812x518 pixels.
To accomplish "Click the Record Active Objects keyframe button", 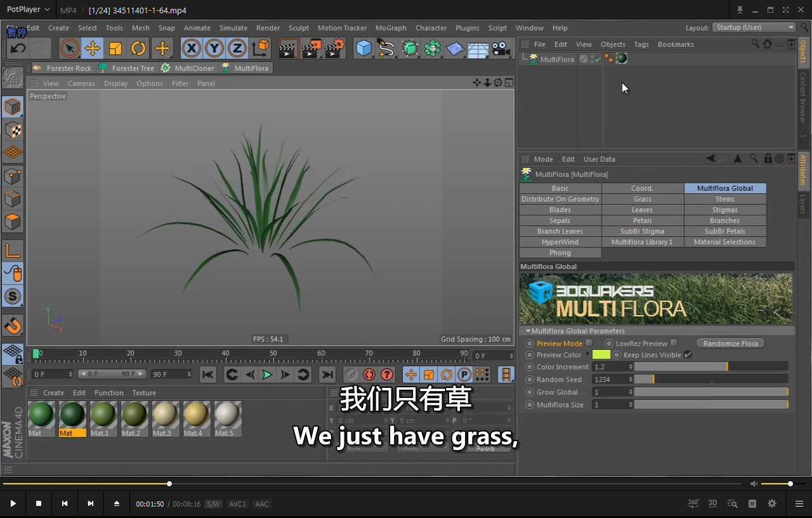I will coord(351,375).
